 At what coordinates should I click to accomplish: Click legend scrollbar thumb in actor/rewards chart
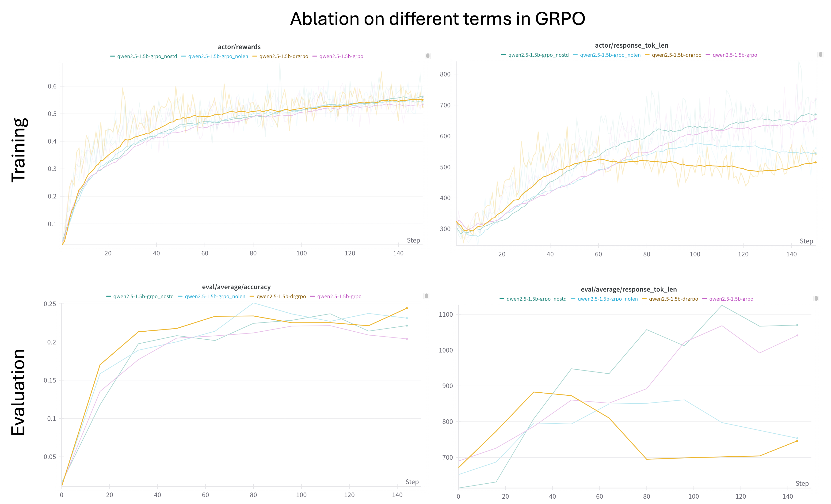(428, 56)
